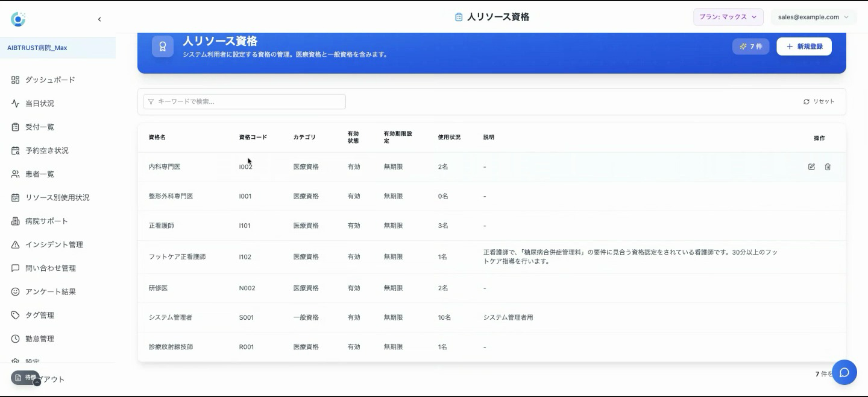
Task: Open the プラン: マックス dropdown
Action: pyautogui.click(x=728, y=17)
